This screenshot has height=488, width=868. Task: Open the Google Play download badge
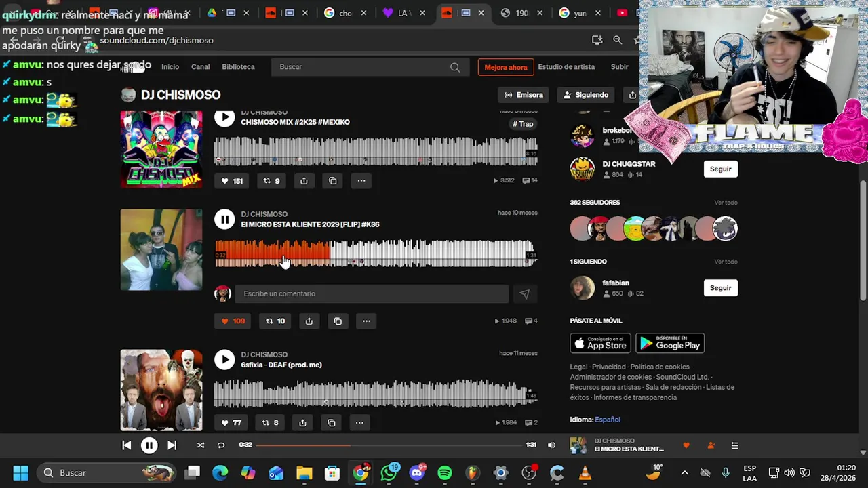(x=670, y=343)
